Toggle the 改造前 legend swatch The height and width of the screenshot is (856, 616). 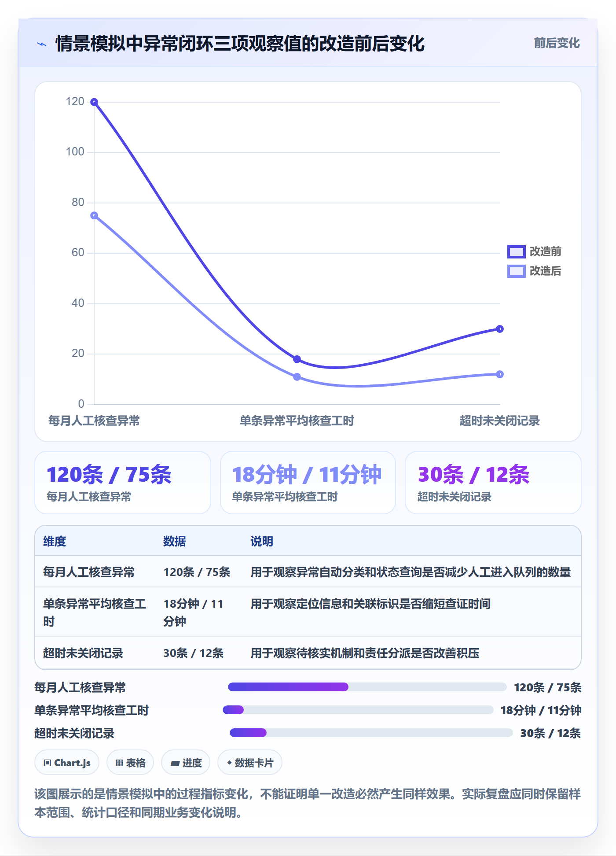point(516,251)
